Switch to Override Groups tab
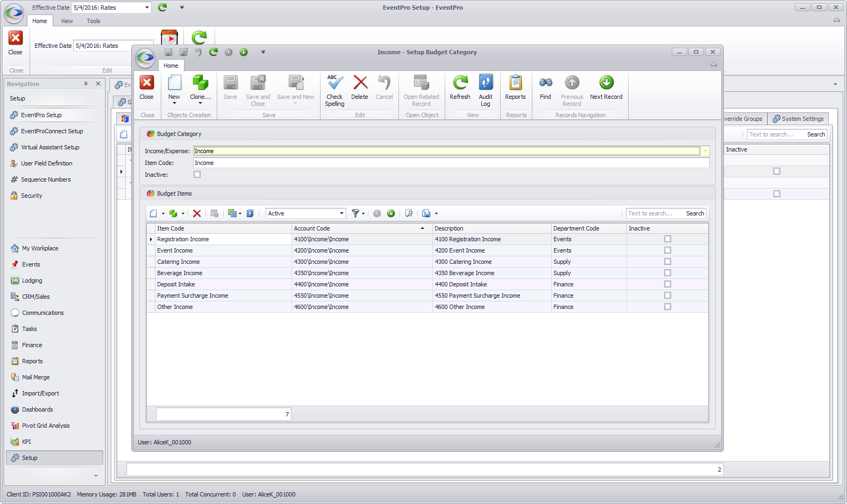Viewport: 847px width, 504px height. 743,119
